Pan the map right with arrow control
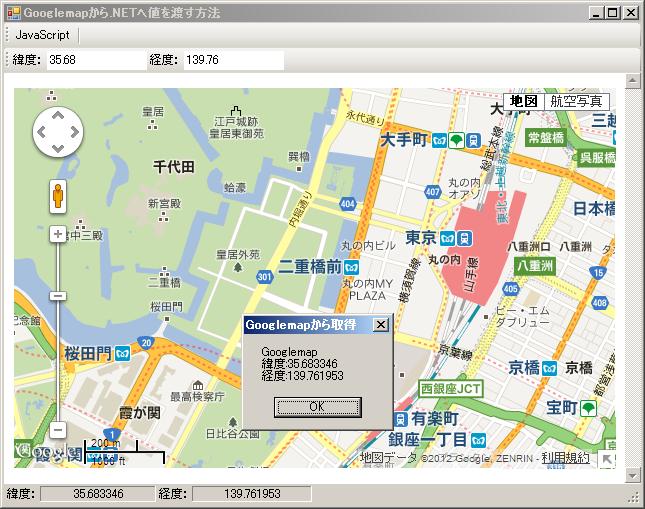The width and height of the screenshot is (645, 509). tap(74, 131)
